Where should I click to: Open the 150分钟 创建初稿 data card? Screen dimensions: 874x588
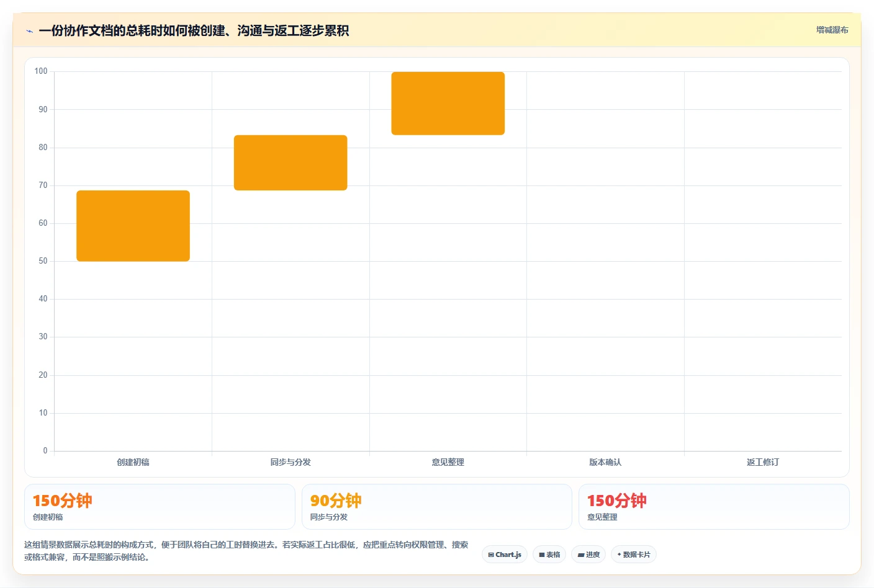(x=160, y=507)
